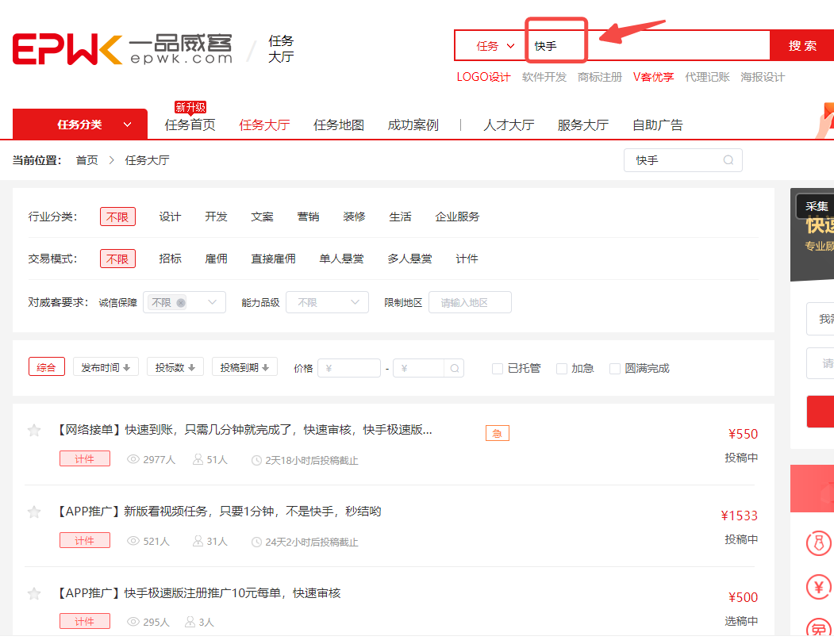Select 单人悬赏 transaction mode

341,259
